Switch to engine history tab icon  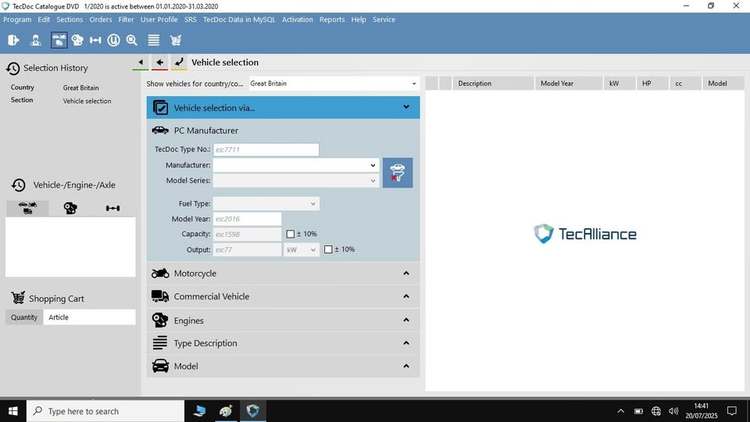(x=70, y=208)
